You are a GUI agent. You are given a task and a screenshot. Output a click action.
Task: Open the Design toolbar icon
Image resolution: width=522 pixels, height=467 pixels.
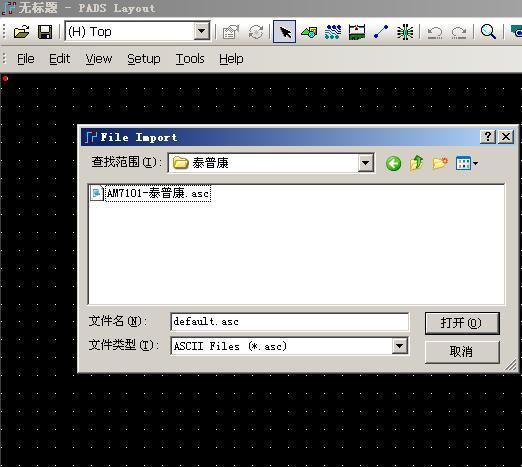point(333,32)
